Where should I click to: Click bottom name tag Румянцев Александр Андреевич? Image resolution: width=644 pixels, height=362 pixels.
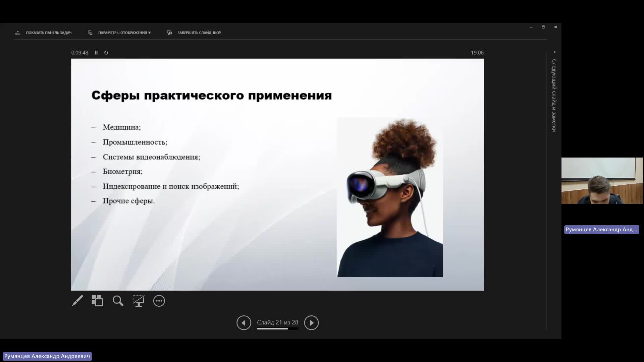tap(47, 356)
